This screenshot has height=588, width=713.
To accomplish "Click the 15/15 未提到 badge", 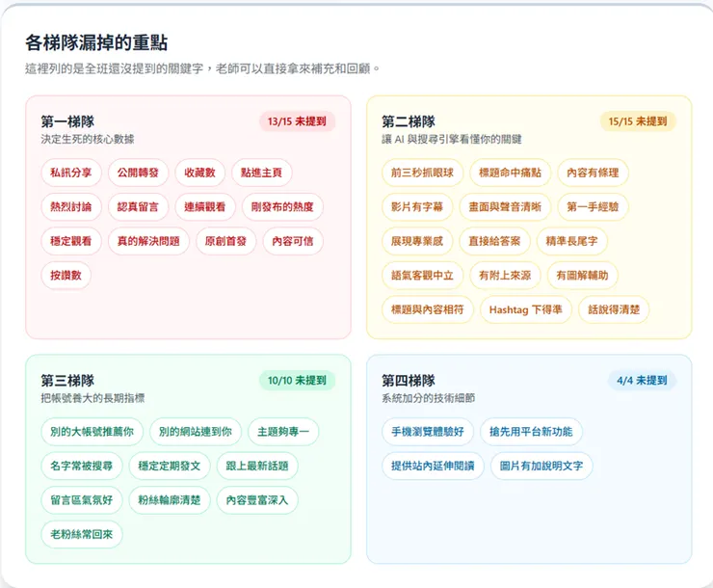I will tap(638, 121).
